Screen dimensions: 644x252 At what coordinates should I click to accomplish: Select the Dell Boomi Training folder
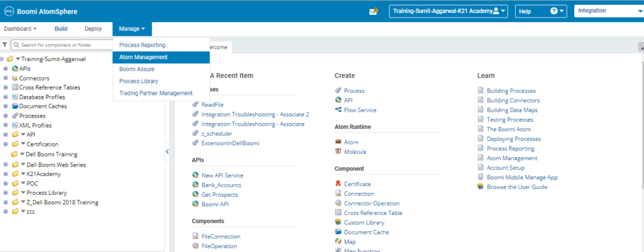pos(52,155)
